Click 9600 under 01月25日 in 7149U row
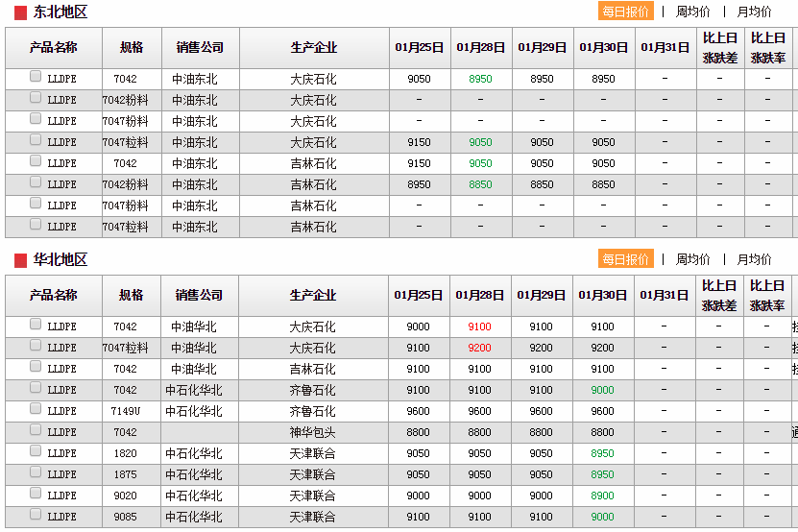Viewport: 798px width, 532px height. [419, 411]
